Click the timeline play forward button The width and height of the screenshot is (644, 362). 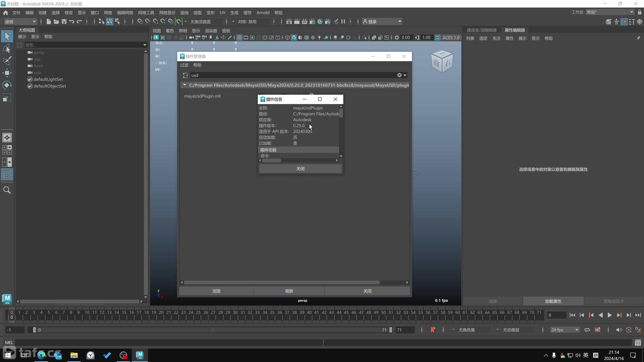(610, 315)
